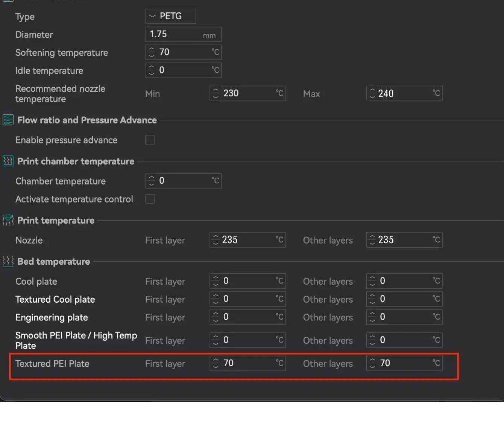The width and height of the screenshot is (504, 445).
Task: Click the Softening temperature spinner arrows
Action: (152, 52)
